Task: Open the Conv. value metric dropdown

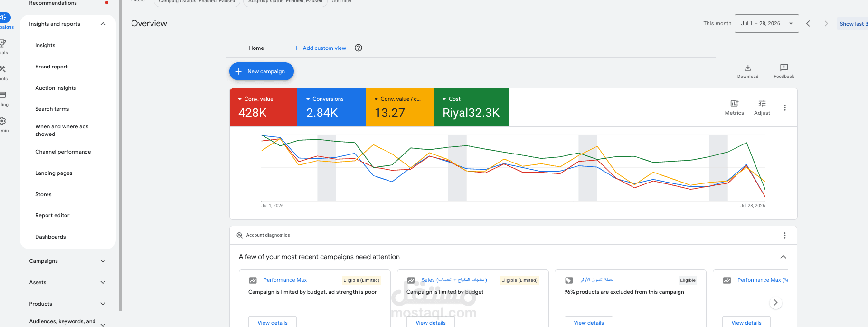Action: (240, 99)
